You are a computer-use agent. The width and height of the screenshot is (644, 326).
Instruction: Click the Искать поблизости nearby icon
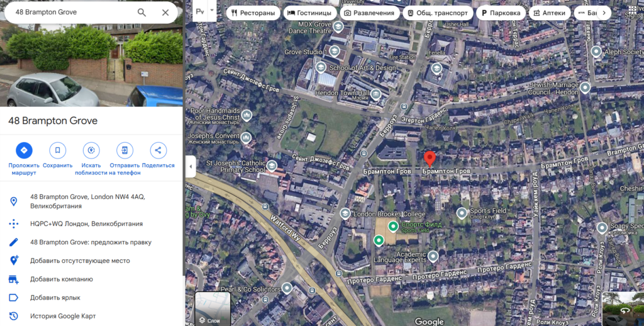[x=91, y=150]
